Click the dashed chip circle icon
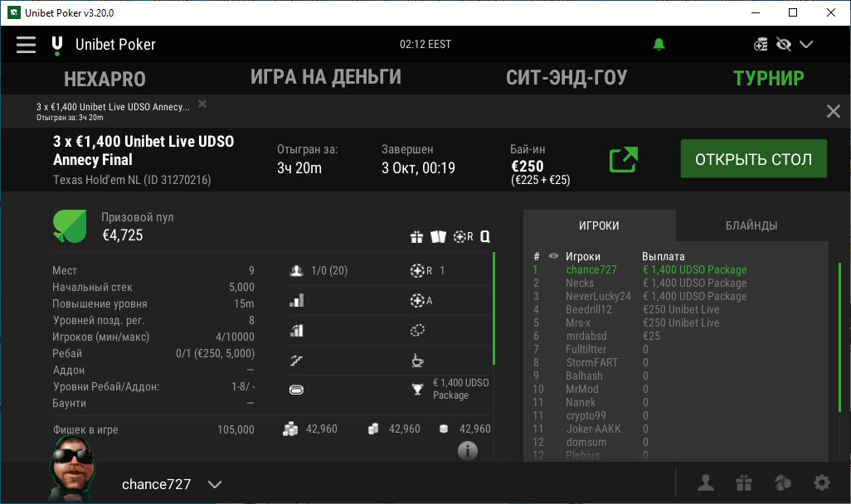The image size is (851, 504). click(417, 330)
